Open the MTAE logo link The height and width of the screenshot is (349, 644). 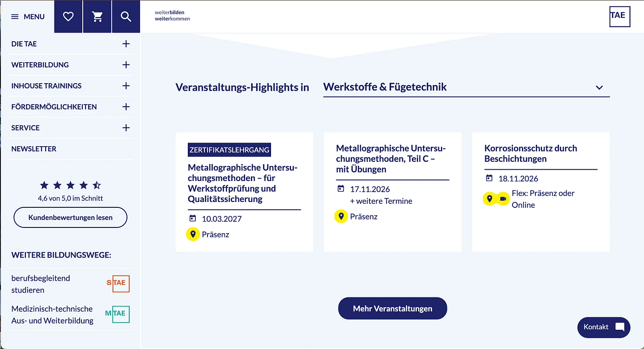click(x=118, y=314)
